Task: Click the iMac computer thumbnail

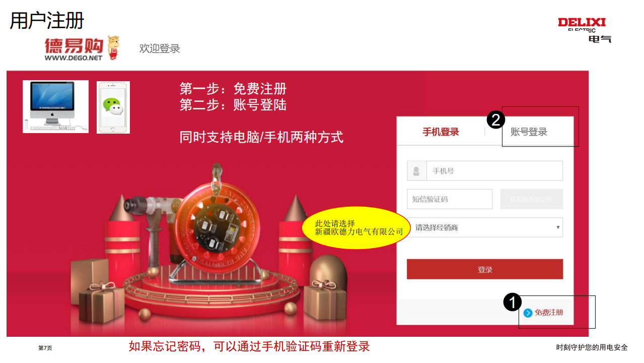Action: pos(55,106)
